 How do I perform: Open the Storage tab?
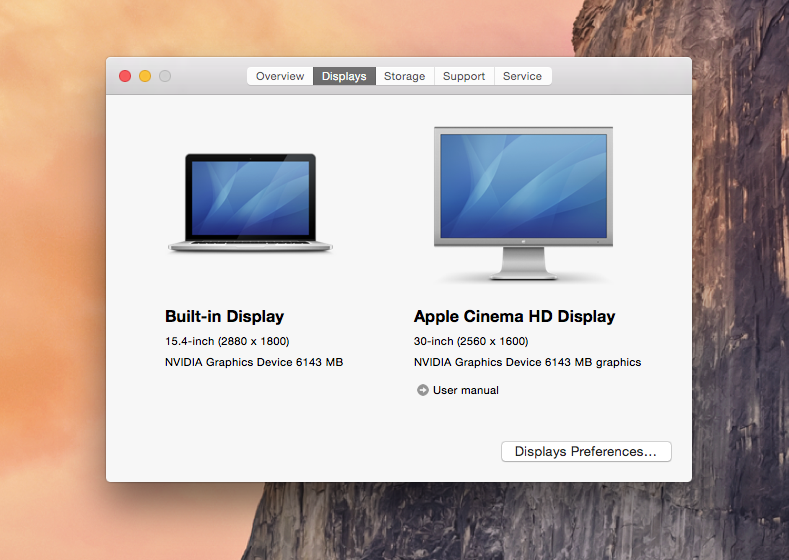[x=405, y=76]
